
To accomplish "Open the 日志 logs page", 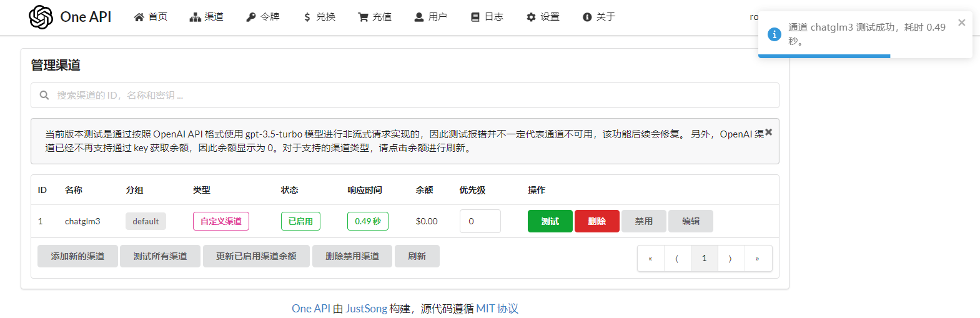I will 487,17.
